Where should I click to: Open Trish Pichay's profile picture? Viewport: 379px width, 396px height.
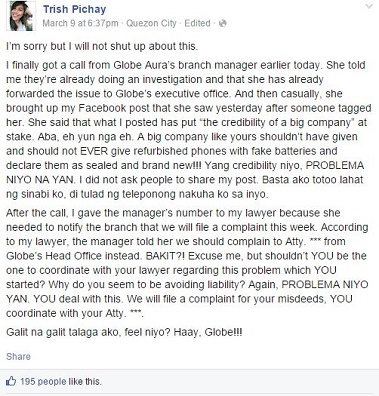coord(21,16)
